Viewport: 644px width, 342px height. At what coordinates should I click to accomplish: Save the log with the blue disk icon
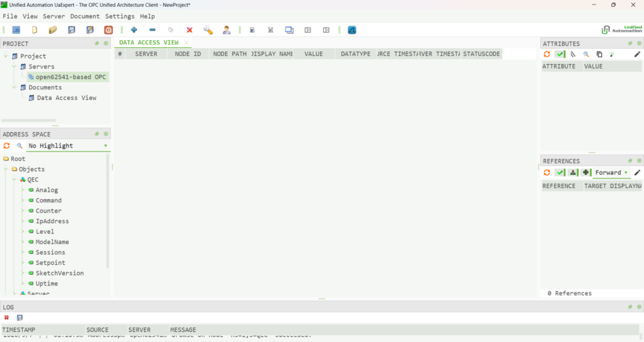19,317
